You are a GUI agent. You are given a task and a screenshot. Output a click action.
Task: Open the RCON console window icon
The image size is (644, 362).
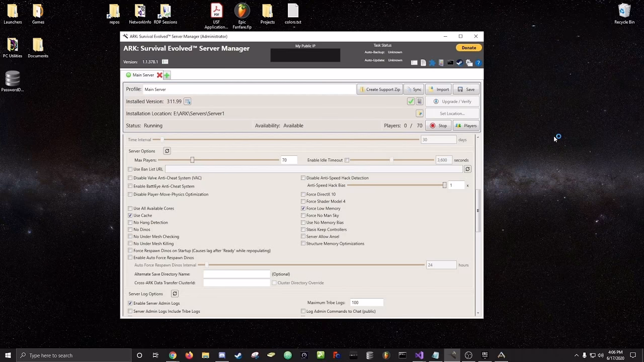tap(450, 63)
